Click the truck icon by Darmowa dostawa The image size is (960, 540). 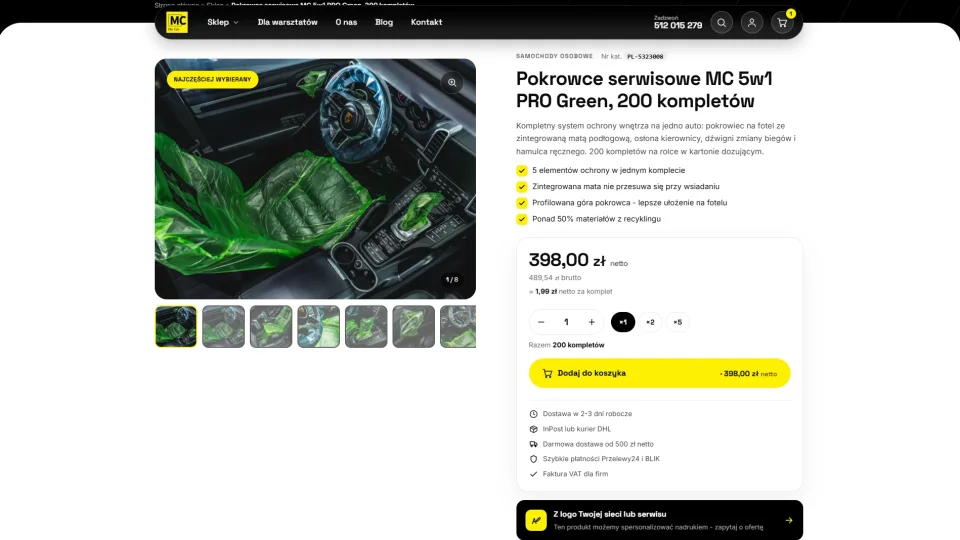click(x=533, y=444)
